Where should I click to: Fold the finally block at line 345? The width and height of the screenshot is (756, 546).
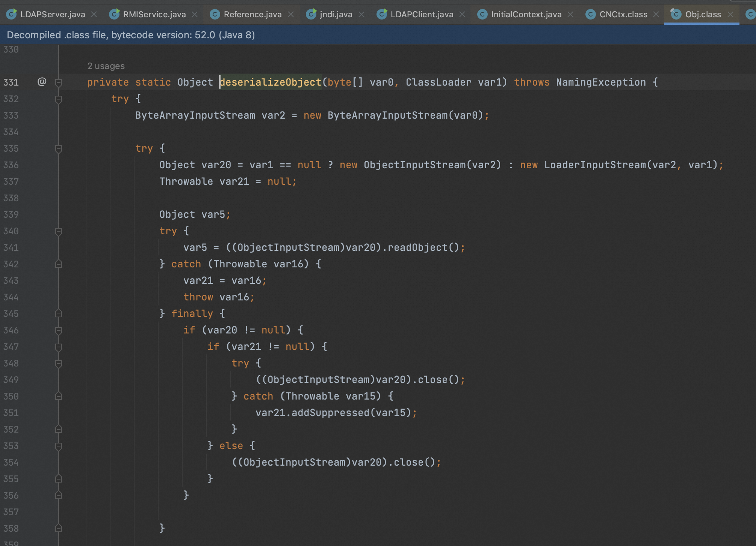point(58,314)
